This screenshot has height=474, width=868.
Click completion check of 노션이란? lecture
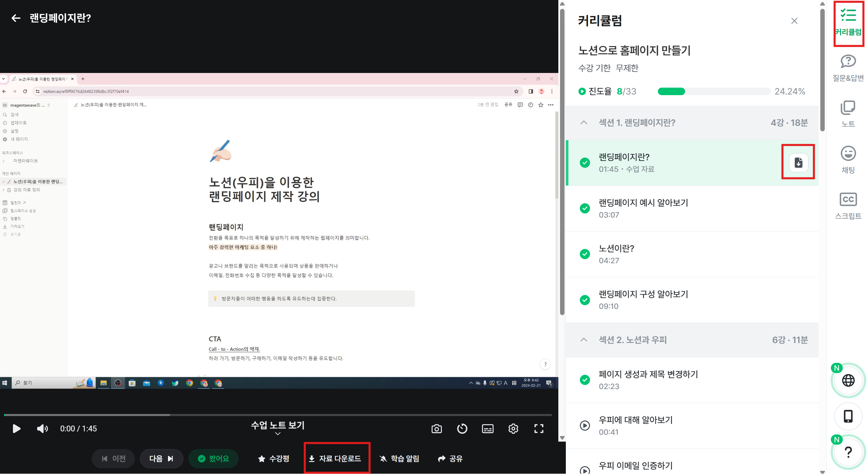coord(585,254)
